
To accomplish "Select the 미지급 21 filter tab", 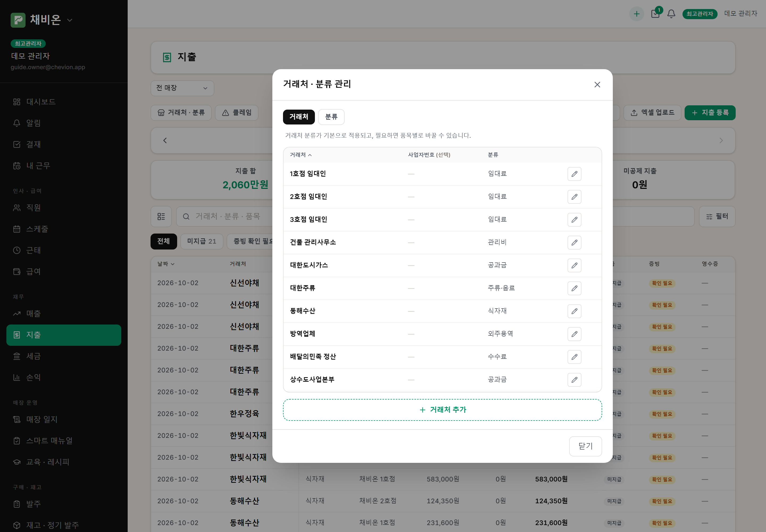I will tap(202, 241).
